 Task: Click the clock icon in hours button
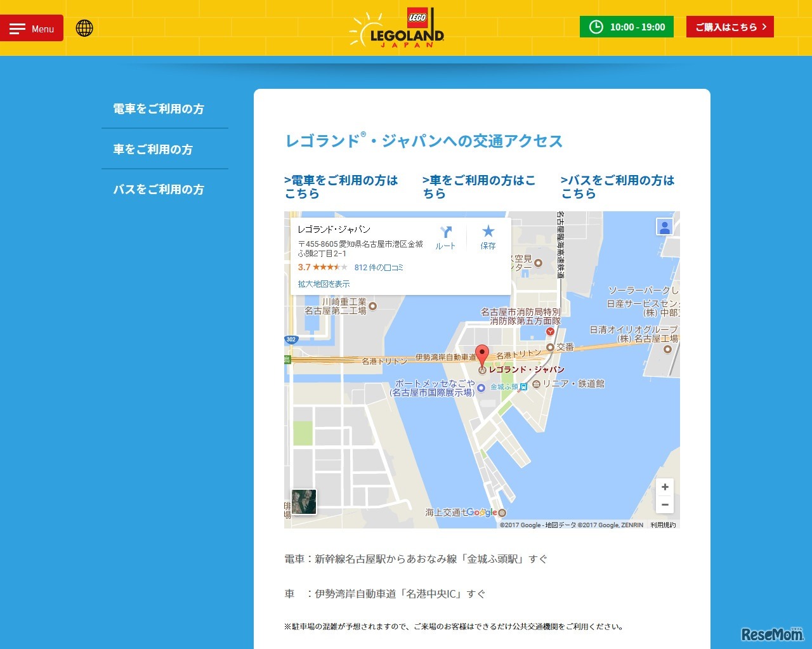pos(596,27)
